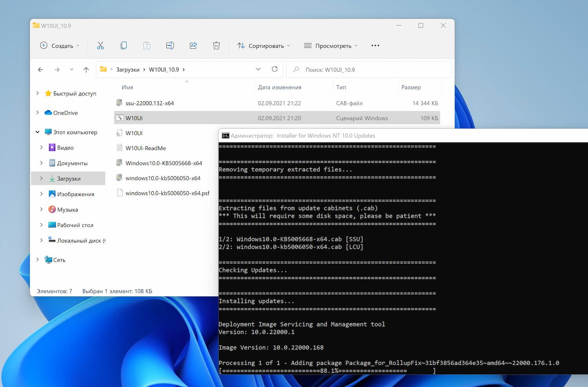Select Этот компьютер in the sidebar
The height and width of the screenshot is (387, 588).
[x=75, y=132]
